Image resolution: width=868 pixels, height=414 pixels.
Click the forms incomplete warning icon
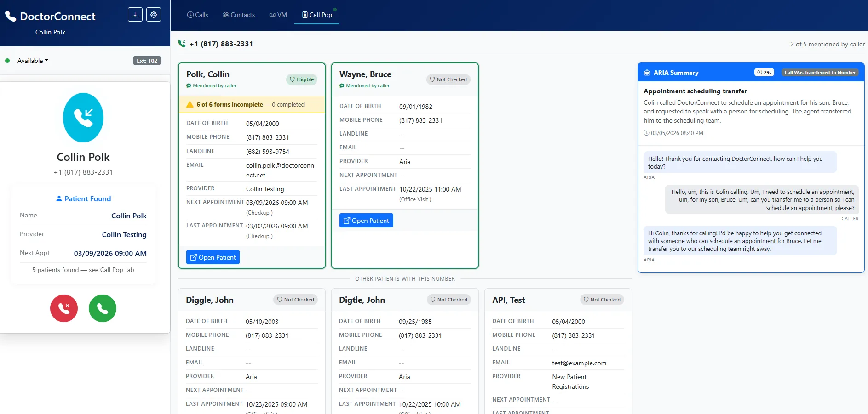(x=190, y=104)
